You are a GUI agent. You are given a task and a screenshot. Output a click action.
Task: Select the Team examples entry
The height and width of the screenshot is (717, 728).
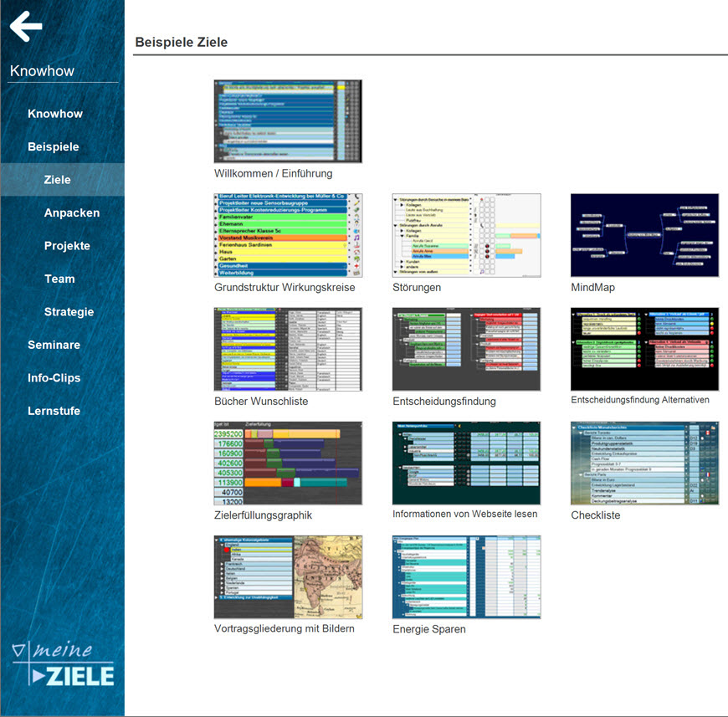[59, 279]
